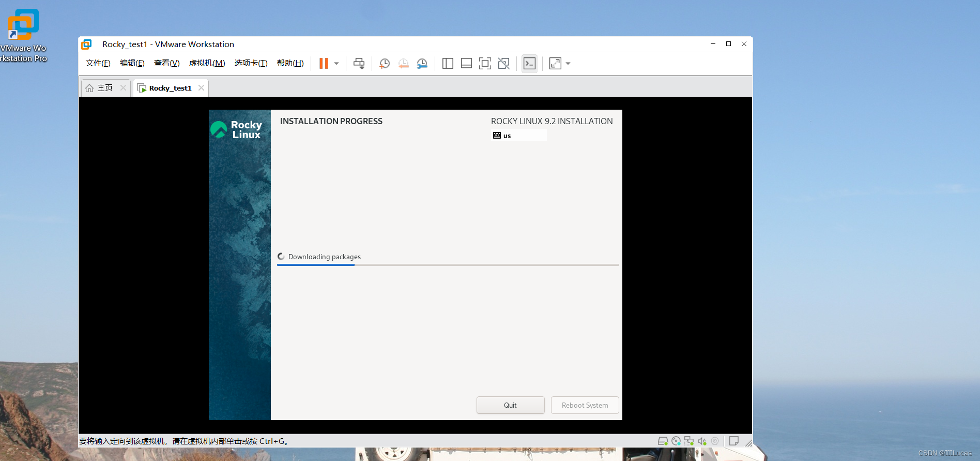980x461 pixels.
Task: Minimize the VMware Workstation window
Action: tap(713, 44)
